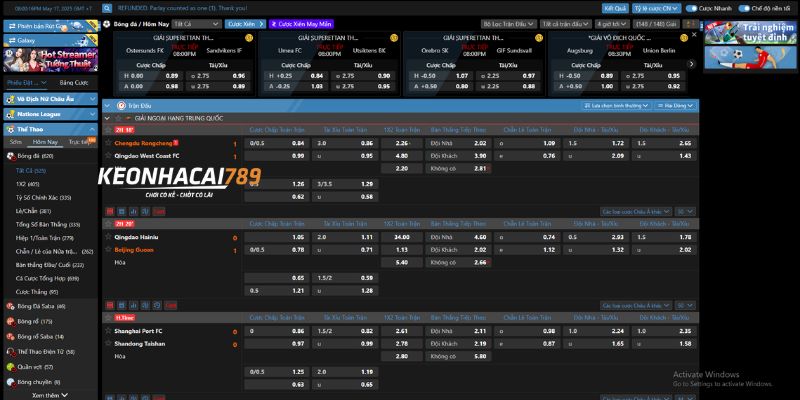The width and height of the screenshot is (800, 400).
Task: Click the Galaxy button
Action: (x=51, y=40)
